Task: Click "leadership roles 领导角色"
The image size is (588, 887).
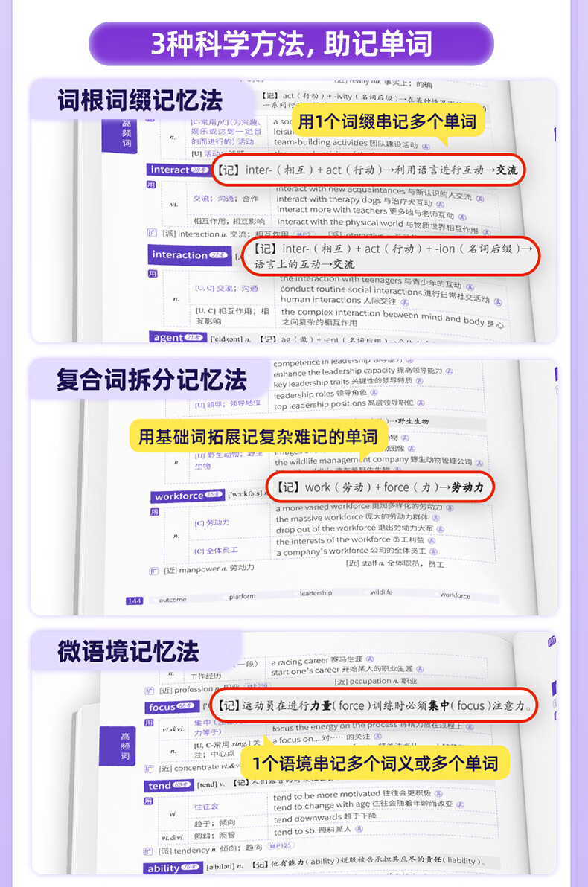Action: click(x=325, y=394)
